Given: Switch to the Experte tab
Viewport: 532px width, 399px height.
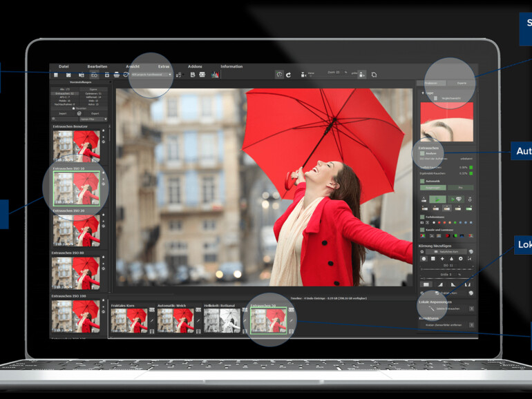Looking at the screenshot, I should click(x=462, y=83).
